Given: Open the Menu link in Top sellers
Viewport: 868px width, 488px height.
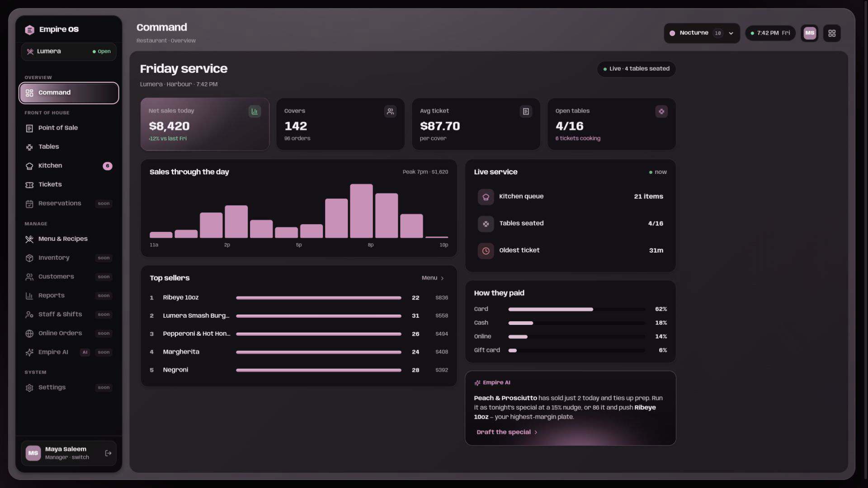Looking at the screenshot, I should (x=433, y=278).
